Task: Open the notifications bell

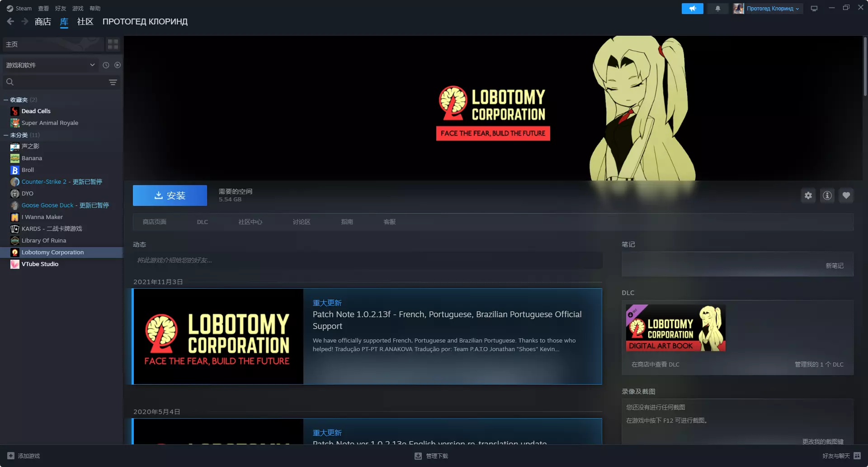Action: click(717, 9)
